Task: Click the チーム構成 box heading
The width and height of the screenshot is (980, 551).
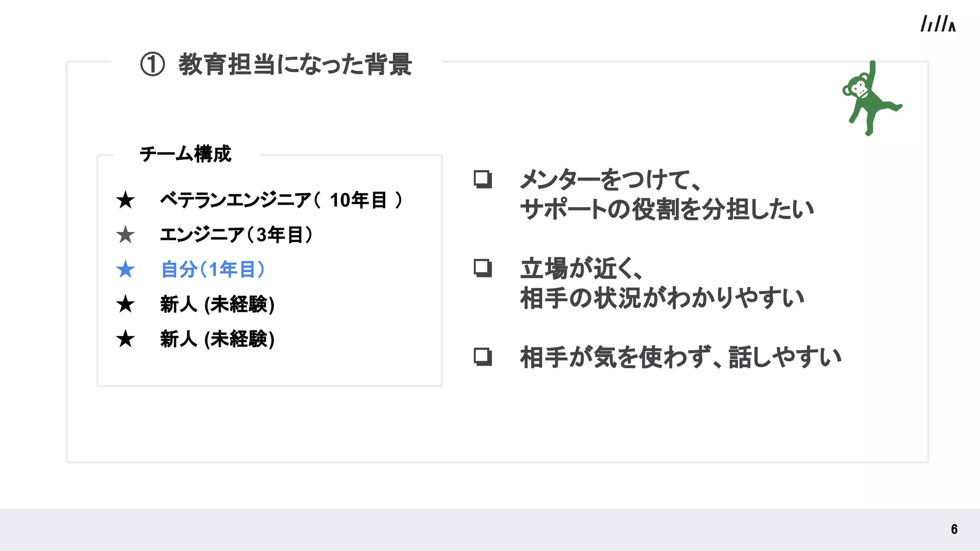Action: (x=186, y=154)
